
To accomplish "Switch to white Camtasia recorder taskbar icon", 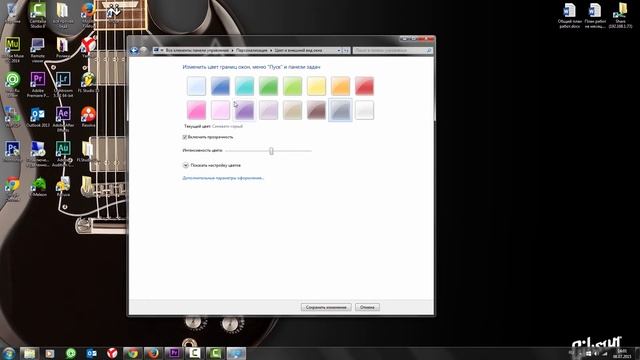I will click(x=195, y=353).
